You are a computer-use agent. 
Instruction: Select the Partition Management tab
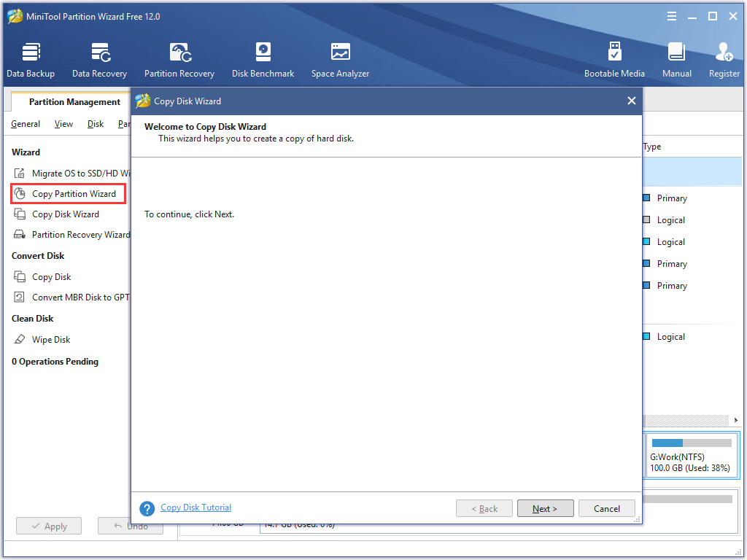[x=74, y=102]
